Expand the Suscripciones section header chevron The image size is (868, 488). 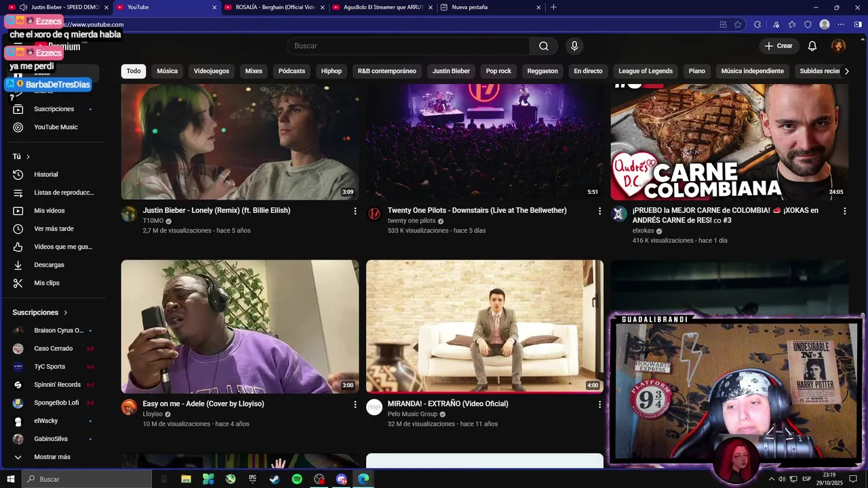[x=66, y=312]
